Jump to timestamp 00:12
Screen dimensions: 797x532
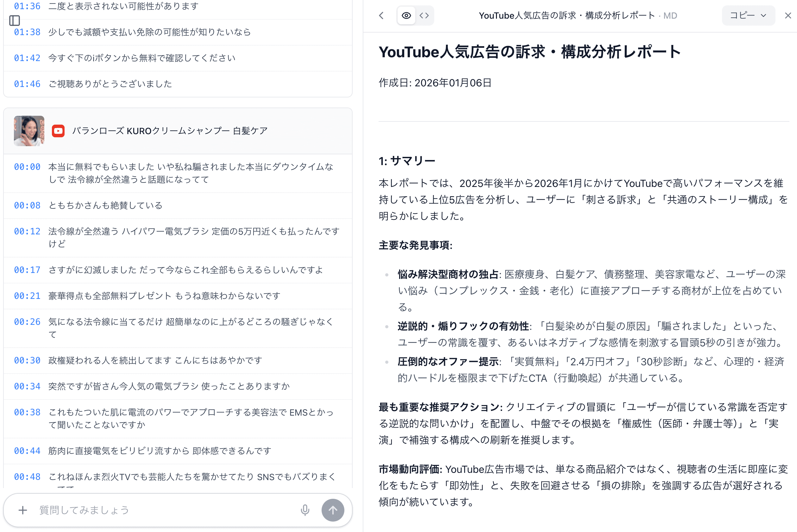click(27, 232)
